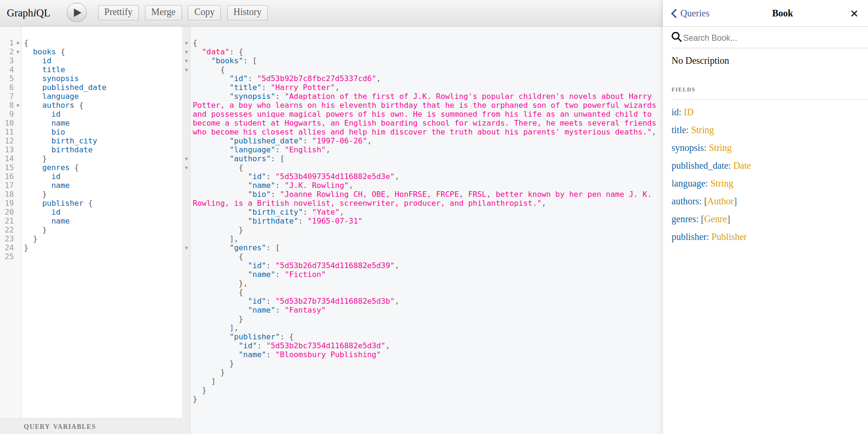Click the GraphiQL title logo
This screenshot has height=434, width=868.
point(28,13)
